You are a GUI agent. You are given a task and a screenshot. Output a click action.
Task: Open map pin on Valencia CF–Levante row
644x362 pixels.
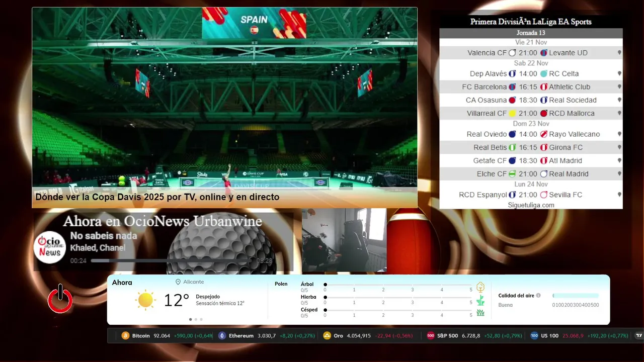tap(619, 53)
